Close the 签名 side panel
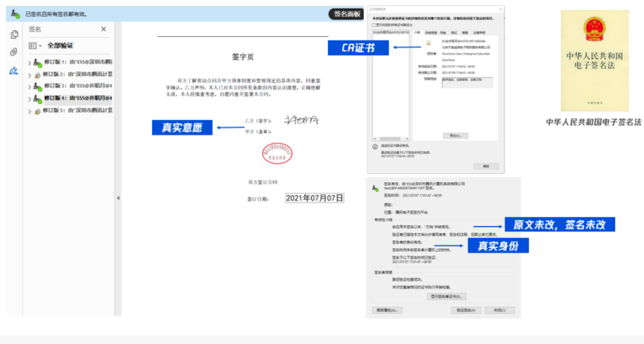Image resolution: width=644 pixels, height=344 pixels. pos(104,29)
